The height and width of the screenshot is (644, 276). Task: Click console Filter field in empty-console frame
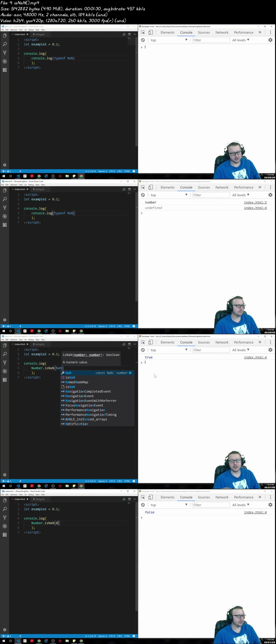[211, 40]
